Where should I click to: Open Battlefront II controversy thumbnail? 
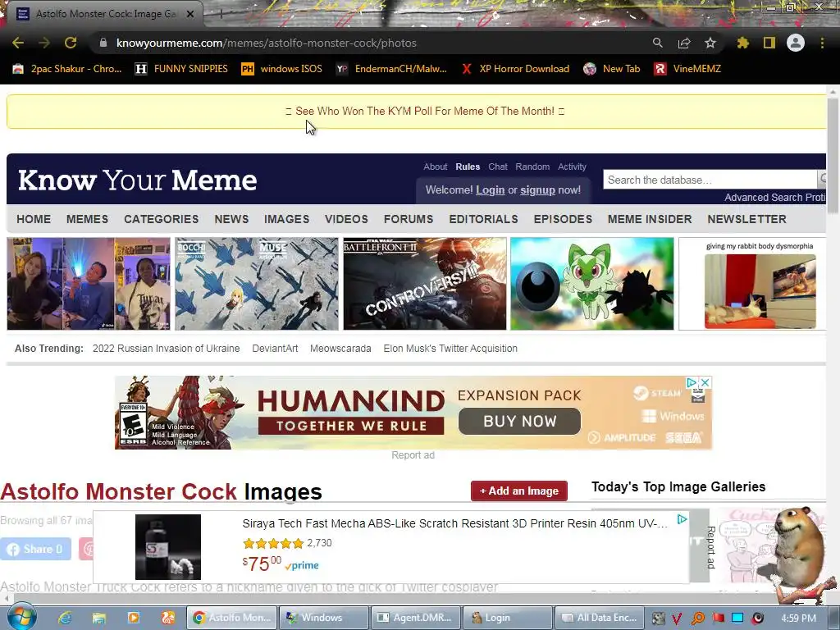[425, 284]
